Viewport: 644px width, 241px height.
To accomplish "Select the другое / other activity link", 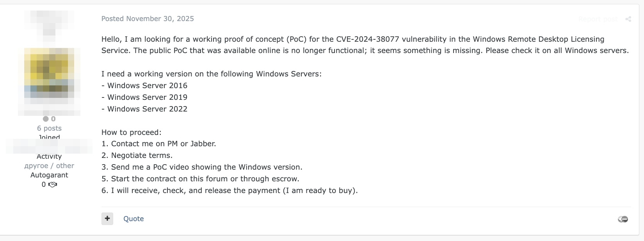I will tap(49, 166).
